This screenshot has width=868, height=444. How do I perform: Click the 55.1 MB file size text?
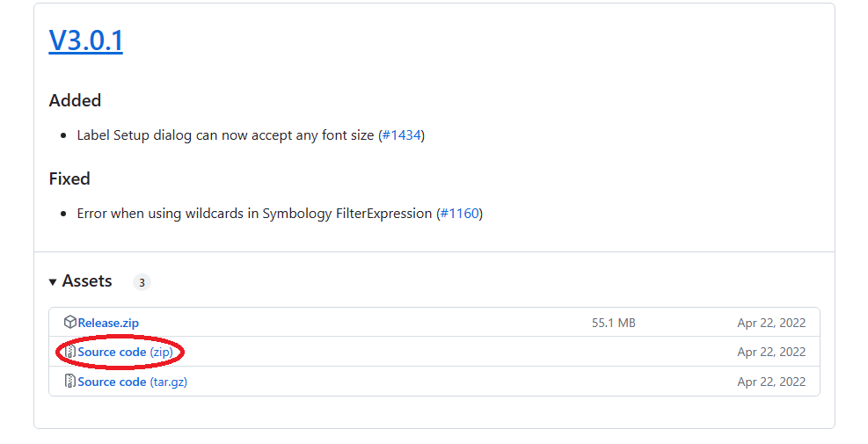613,323
